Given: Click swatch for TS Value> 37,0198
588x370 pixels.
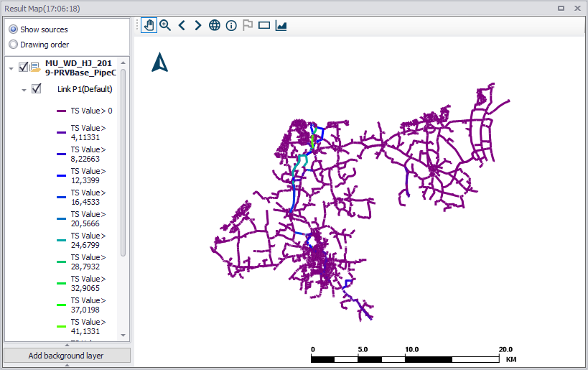Looking at the screenshot, I should point(62,305).
